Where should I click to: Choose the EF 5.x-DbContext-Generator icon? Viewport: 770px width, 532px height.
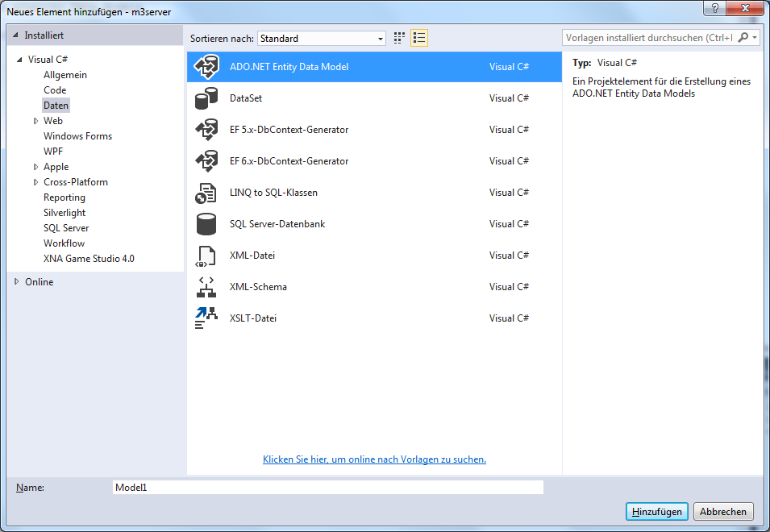(207, 130)
